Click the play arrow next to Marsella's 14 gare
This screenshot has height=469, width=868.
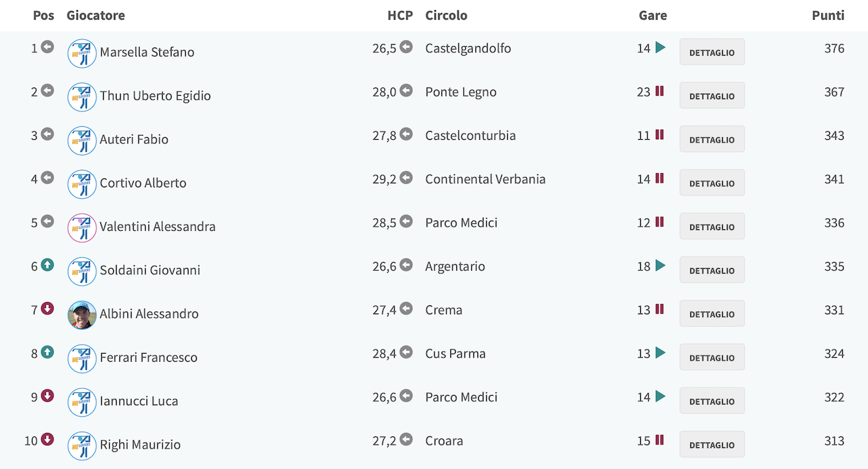[660, 48]
